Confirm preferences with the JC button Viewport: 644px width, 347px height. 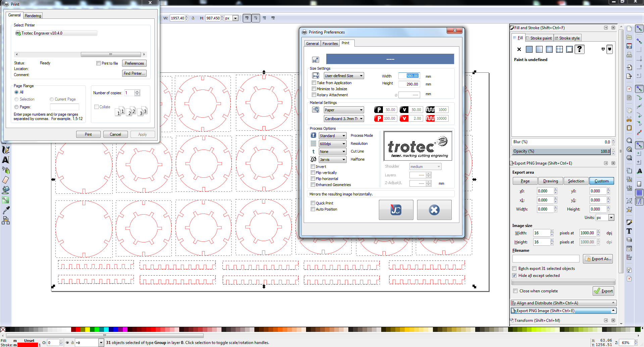point(396,210)
